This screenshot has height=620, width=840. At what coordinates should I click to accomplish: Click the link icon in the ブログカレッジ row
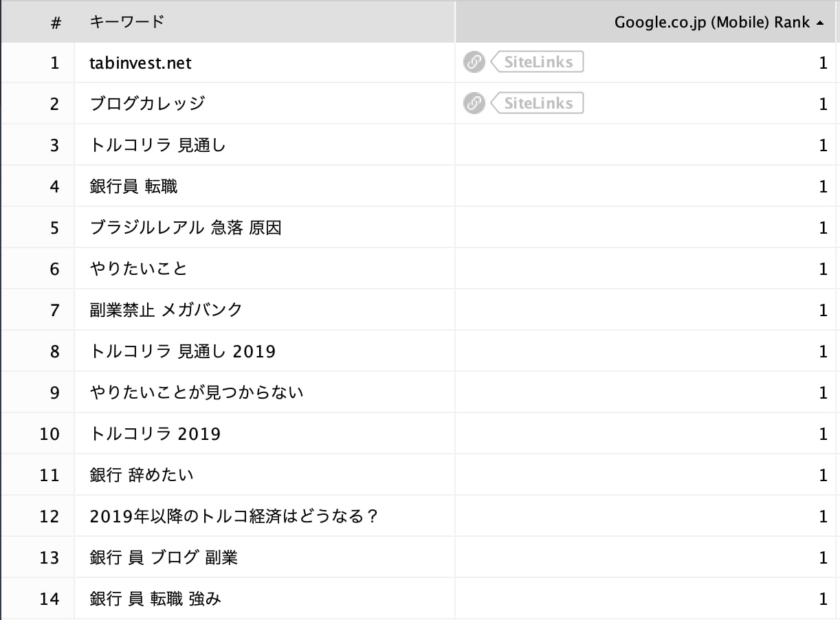(474, 104)
